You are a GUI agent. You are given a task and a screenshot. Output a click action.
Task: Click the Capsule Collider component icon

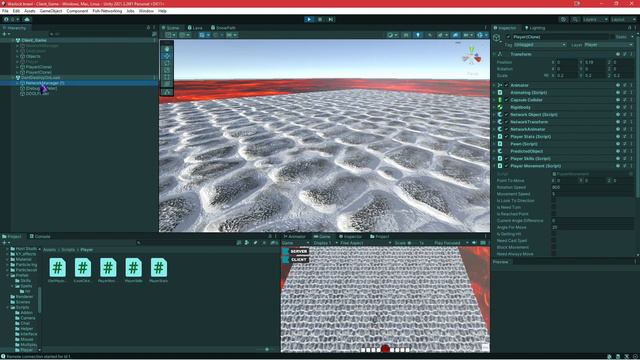click(500, 100)
